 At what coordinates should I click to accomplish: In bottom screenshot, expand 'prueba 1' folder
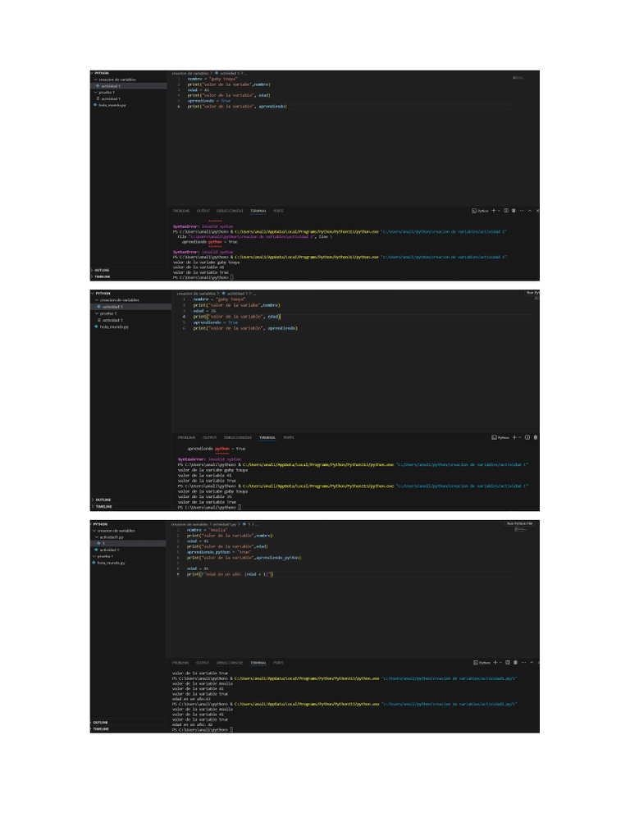pyautogui.click(x=103, y=556)
